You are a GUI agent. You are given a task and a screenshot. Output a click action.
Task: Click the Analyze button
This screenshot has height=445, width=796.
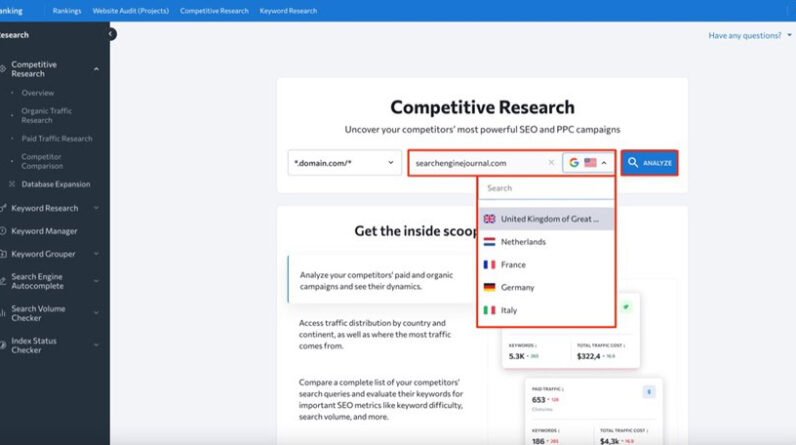(x=649, y=163)
